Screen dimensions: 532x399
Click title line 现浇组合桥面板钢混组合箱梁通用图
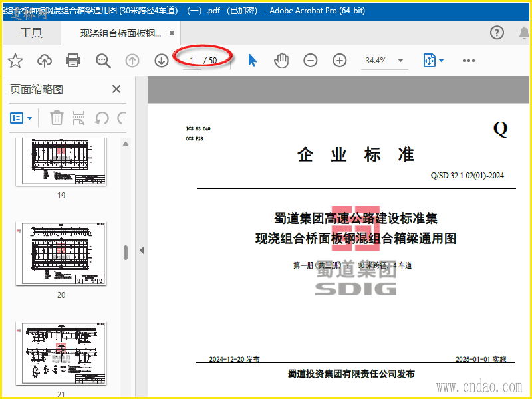point(356,238)
